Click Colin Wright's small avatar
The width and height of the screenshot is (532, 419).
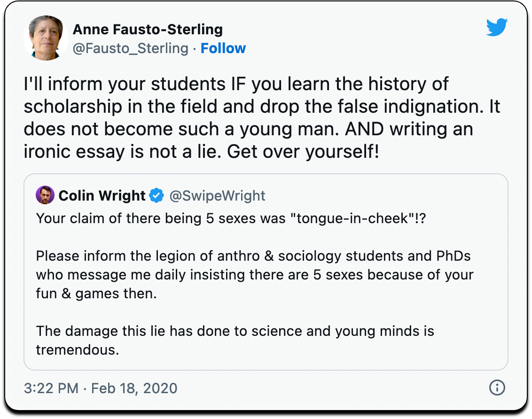point(45,195)
